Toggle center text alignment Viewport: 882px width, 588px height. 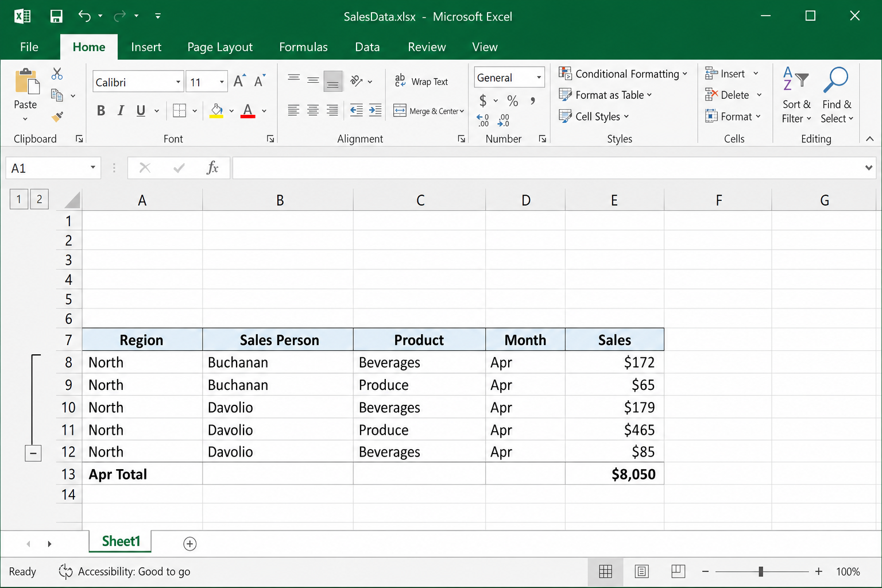[x=313, y=110]
